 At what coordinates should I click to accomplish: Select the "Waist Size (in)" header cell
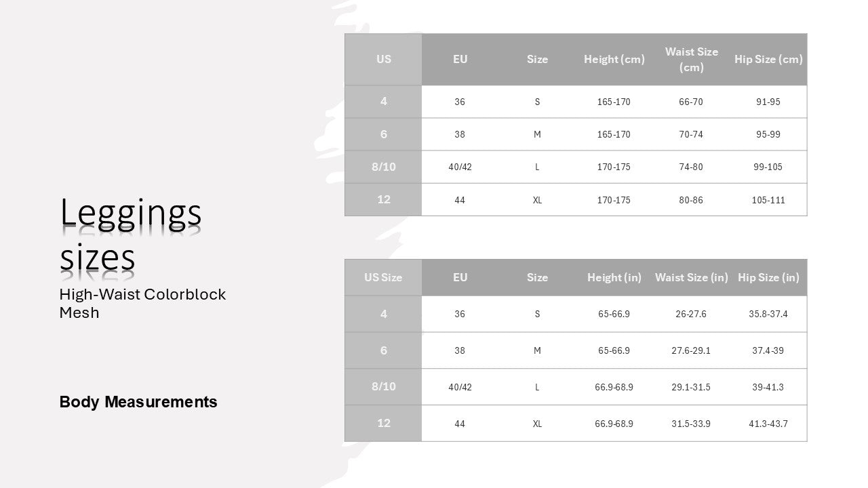click(x=691, y=277)
